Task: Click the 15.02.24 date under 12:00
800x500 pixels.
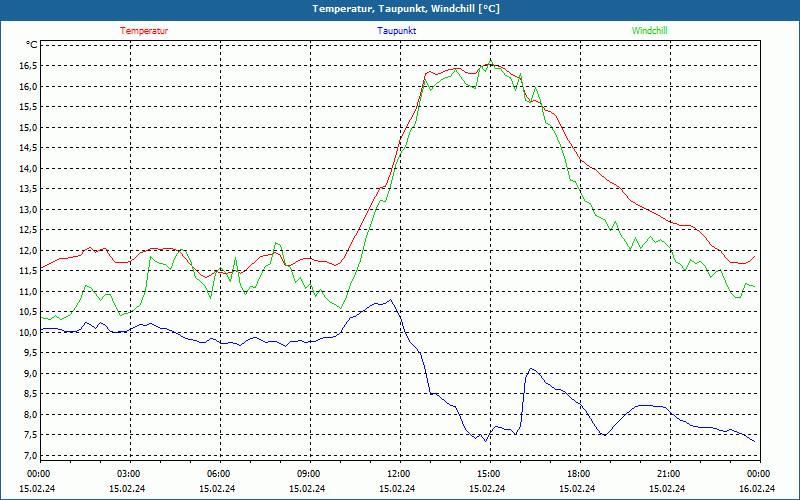Action: click(x=397, y=488)
